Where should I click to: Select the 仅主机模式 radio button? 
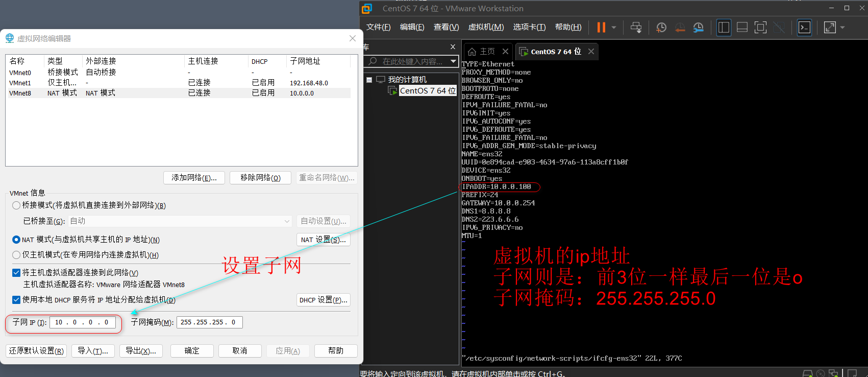tap(16, 255)
